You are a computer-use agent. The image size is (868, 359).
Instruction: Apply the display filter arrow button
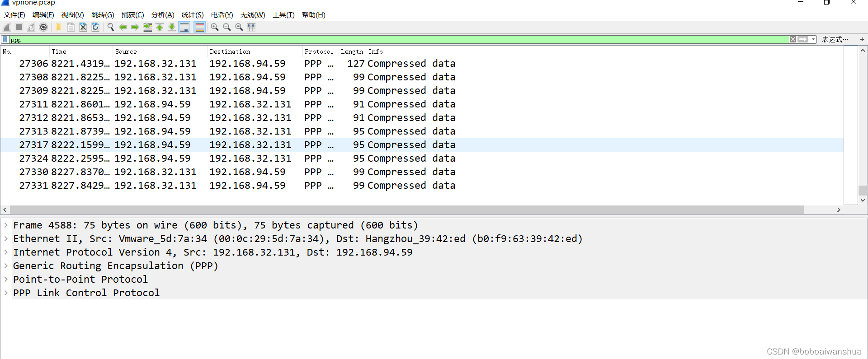coord(803,39)
